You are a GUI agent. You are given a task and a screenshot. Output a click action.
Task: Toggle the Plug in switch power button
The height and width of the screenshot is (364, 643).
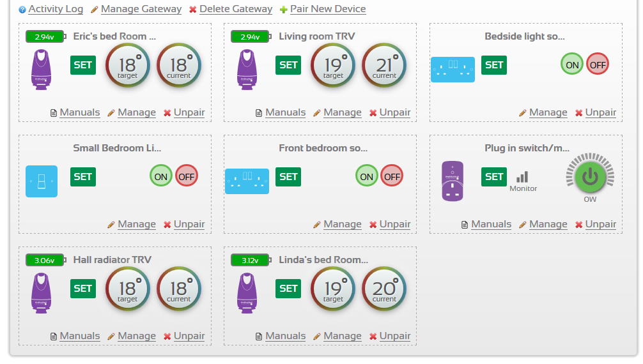coord(589,177)
